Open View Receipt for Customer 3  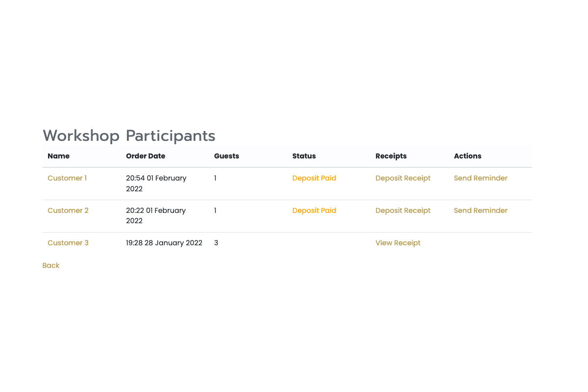(x=398, y=243)
